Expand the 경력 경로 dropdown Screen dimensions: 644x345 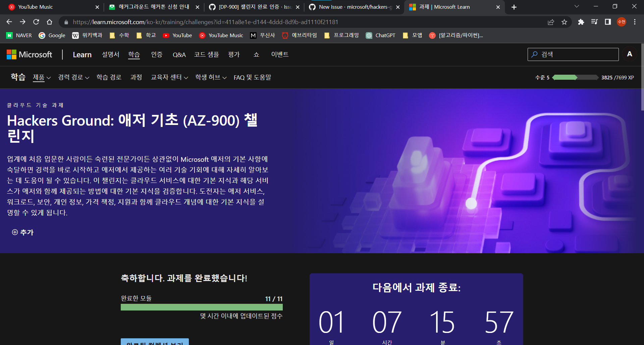tap(73, 77)
